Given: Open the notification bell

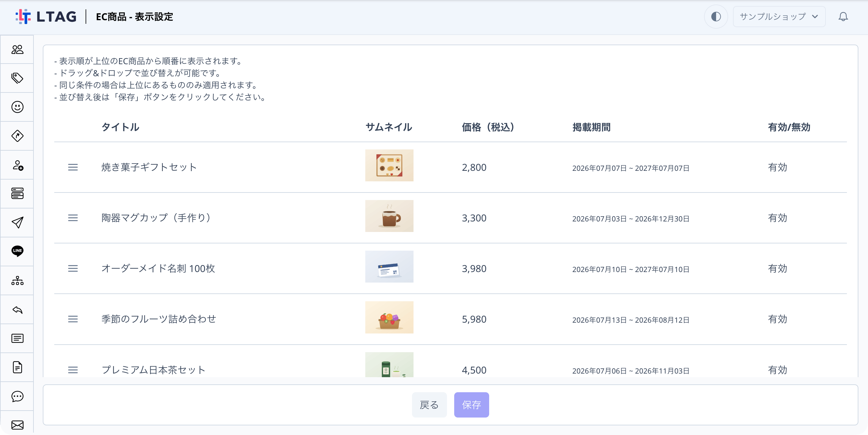Looking at the screenshot, I should click(x=843, y=17).
